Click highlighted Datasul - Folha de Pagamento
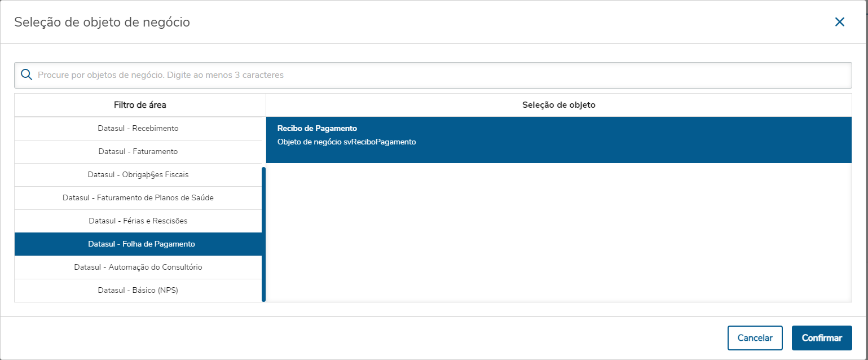Screen dimensions: 868x360 pos(138,244)
